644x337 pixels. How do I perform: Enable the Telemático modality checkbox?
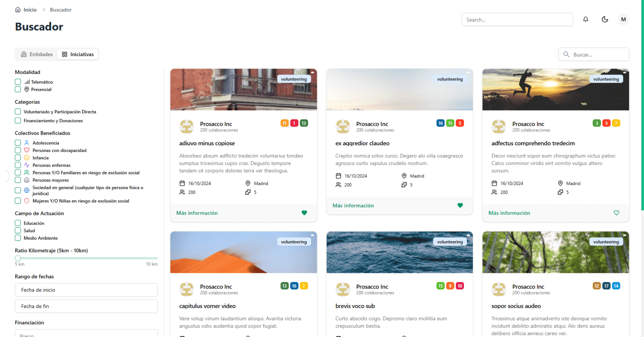pos(18,82)
